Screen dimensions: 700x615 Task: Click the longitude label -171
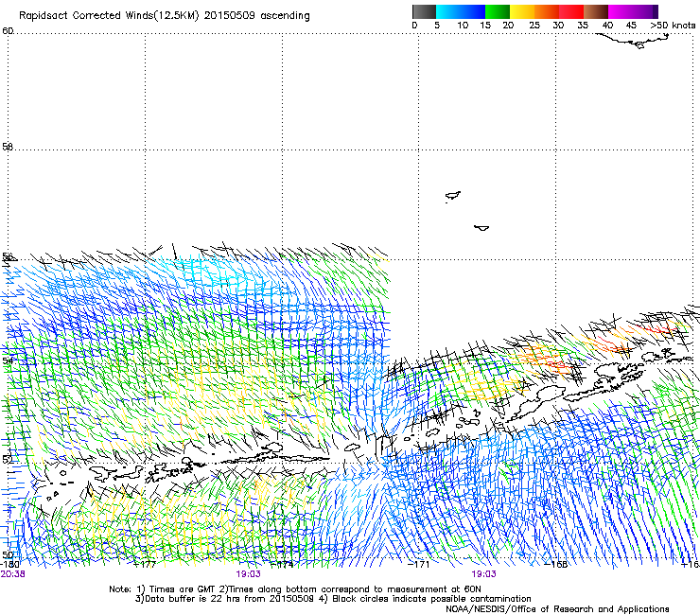tap(419, 564)
